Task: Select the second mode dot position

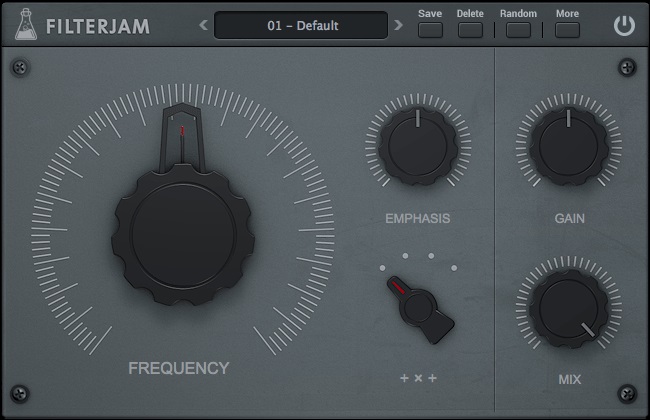Action: (404, 256)
